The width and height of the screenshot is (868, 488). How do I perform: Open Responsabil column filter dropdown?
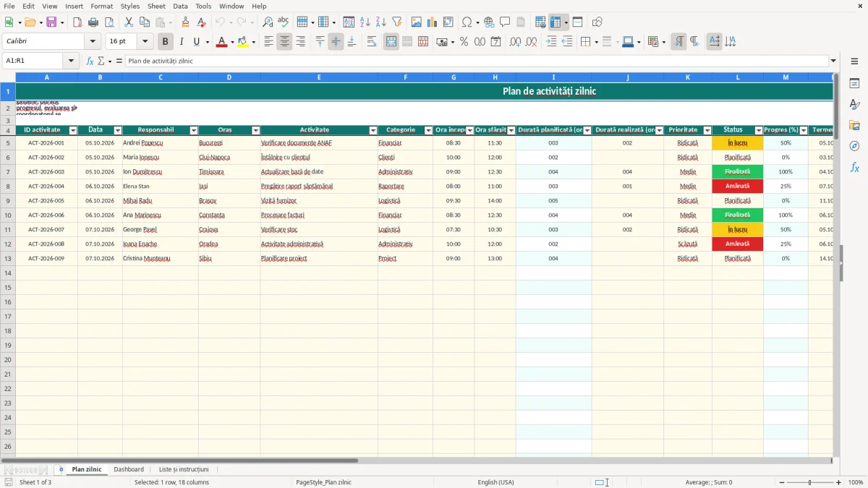tap(194, 131)
